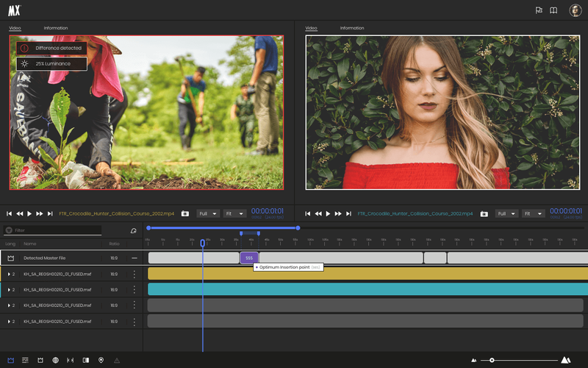Viewport: 588px width, 368px height.
Task: Click the crown icon for Detected Master File
Action: (x=10, y=258)
